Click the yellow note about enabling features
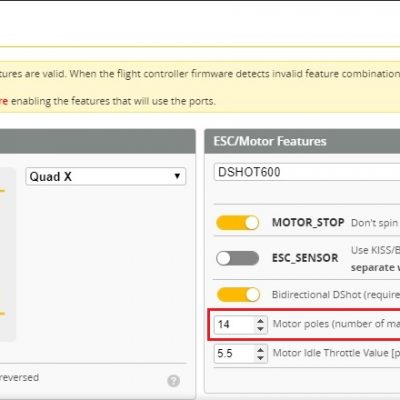Screen dimensions: 400x400 click(107, 101)
